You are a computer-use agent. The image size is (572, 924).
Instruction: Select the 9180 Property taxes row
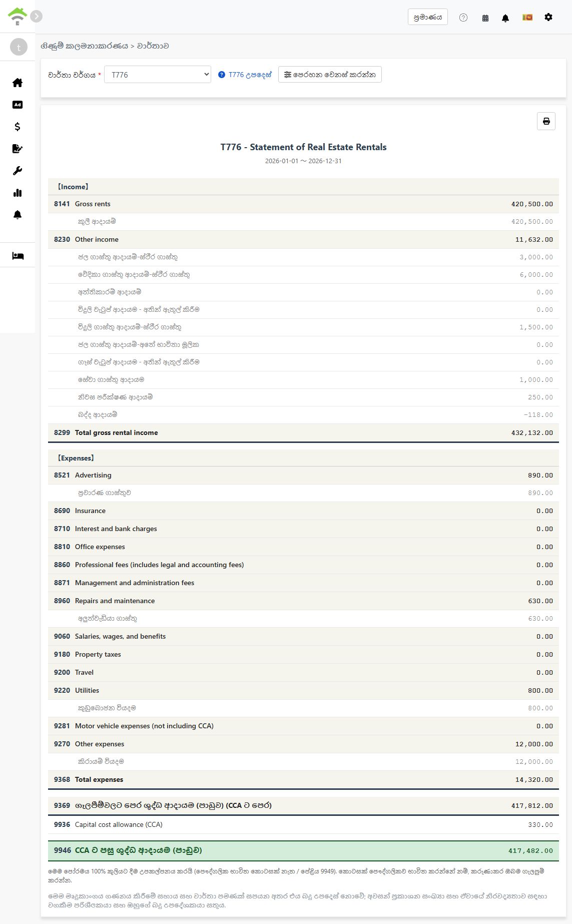(x=303, y=654)
